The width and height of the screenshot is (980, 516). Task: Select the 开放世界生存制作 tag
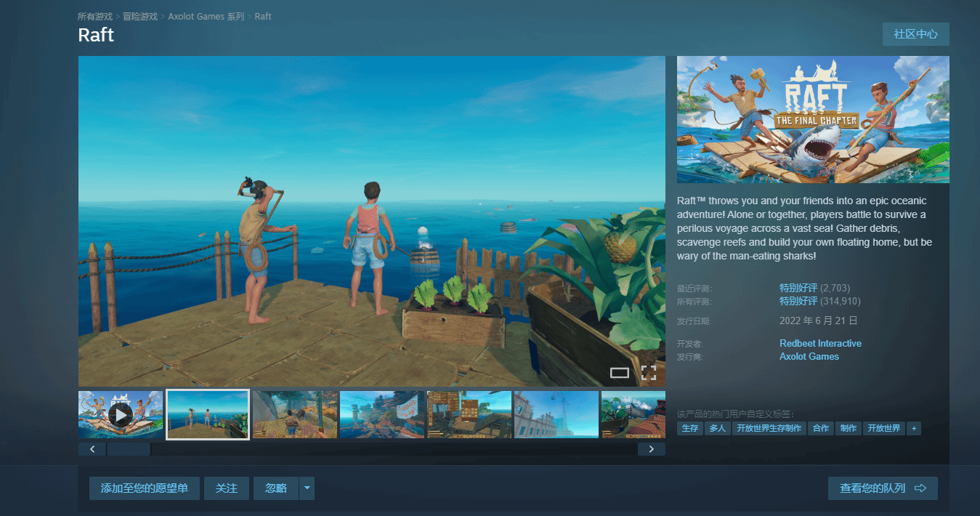coord(769,428)
